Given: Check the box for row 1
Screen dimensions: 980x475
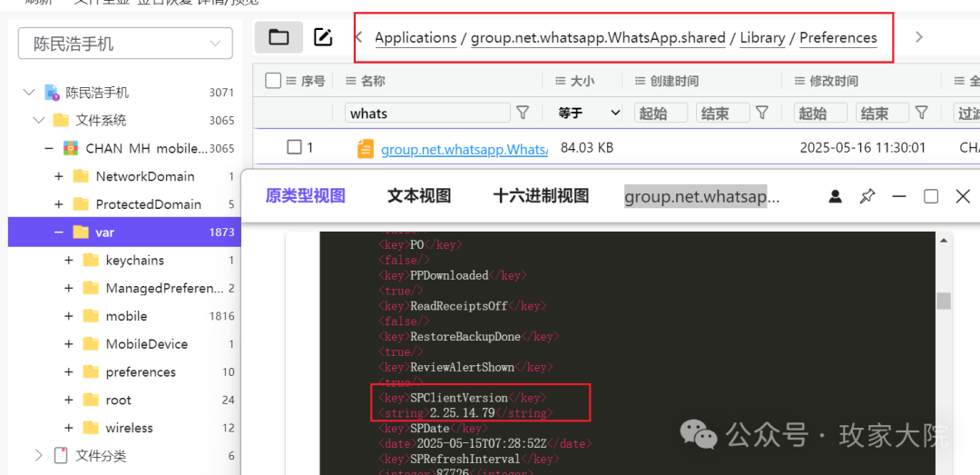Looking at the screenshot, I should click(294, 148).
